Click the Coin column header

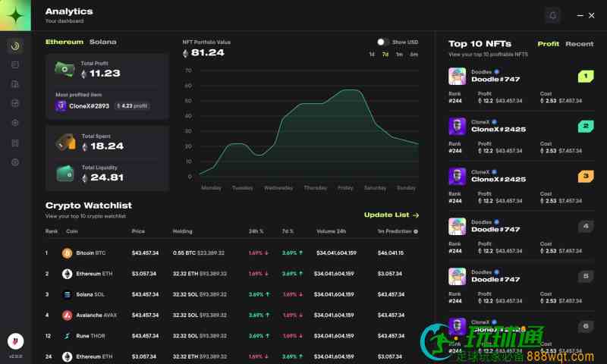click(x=72, y=231)
